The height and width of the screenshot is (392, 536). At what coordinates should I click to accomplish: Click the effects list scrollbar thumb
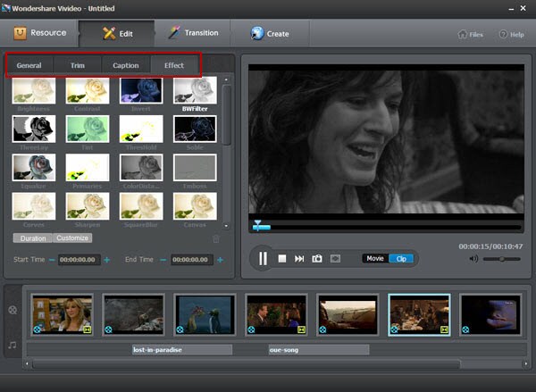tap(226, 115)
